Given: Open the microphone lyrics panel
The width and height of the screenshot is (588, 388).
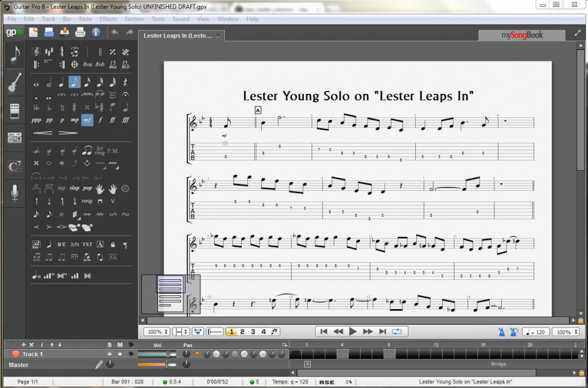Looking at the screenshot, I should pos(14,193).
